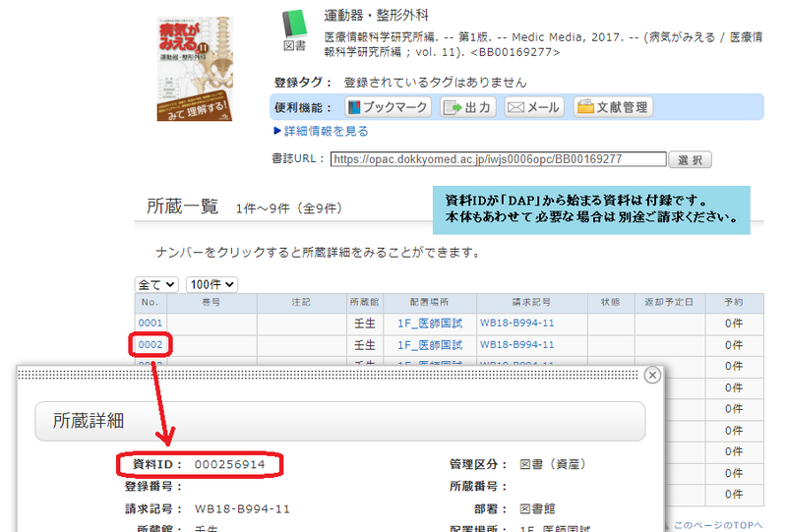Screen dimensions: 787x532
Task: Click the 返却予定日 column header
Action: [669, 302]
